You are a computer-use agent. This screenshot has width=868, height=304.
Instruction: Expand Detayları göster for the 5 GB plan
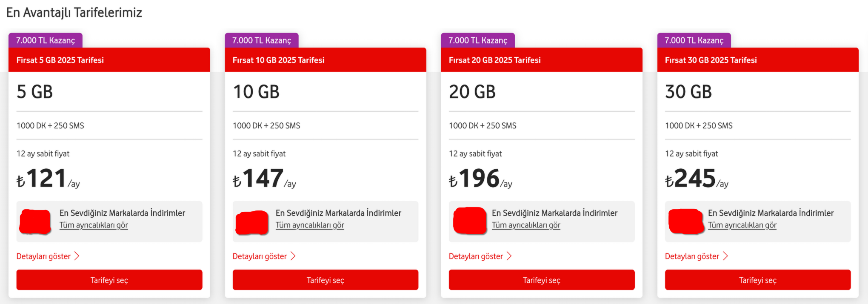point(48,256)
